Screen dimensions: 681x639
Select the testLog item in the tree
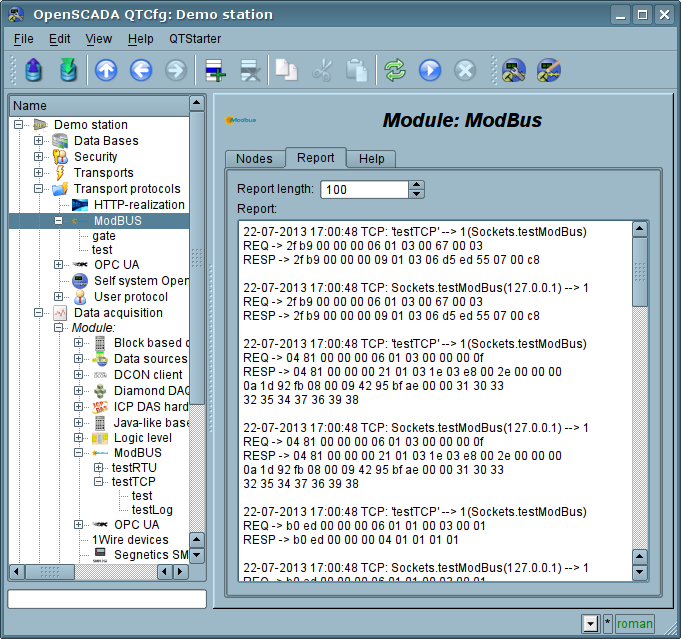click(x=152, y=510)
